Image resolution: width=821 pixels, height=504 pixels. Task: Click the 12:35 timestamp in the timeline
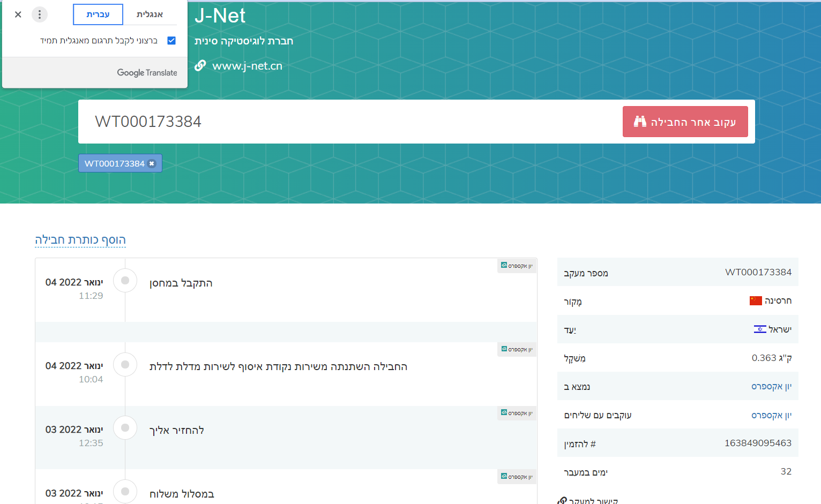[x=91, y=443]
